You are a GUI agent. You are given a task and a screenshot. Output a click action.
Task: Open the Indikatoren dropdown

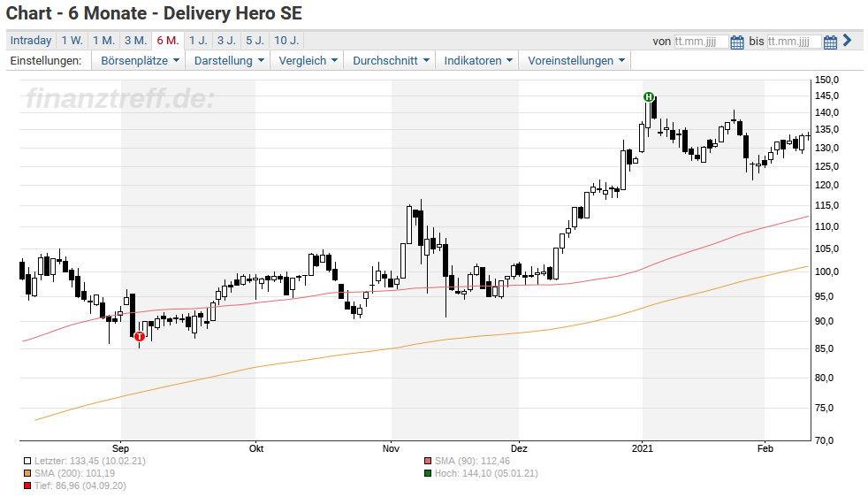[x=478, y=60]
